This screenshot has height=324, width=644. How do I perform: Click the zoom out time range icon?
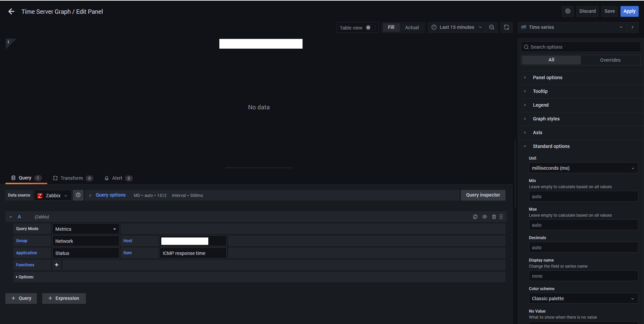point(492,28)
